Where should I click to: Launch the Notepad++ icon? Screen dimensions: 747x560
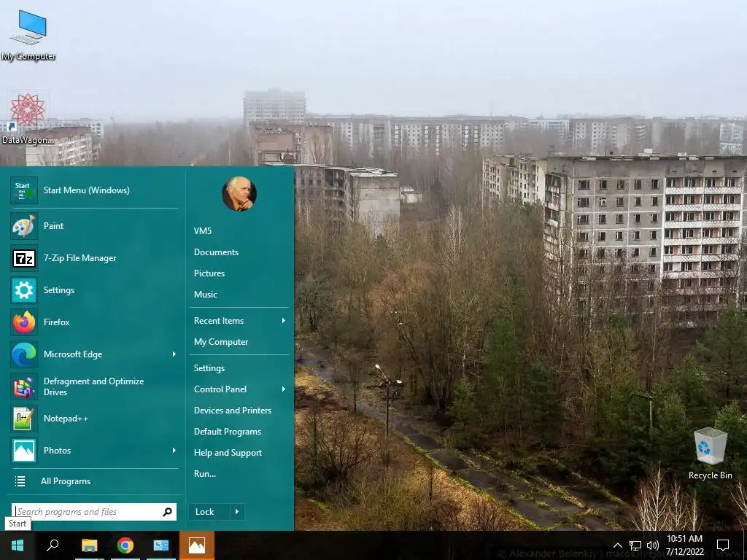point(24,419)
